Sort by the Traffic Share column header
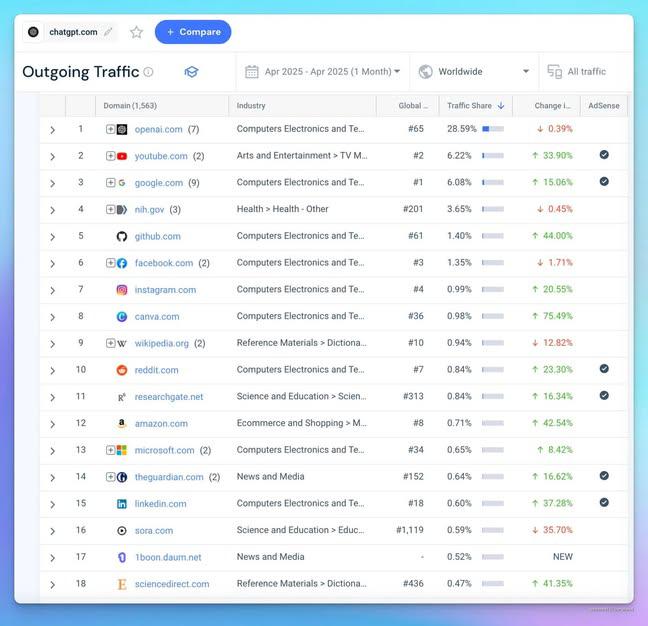This screenshot has height=626, width=648. [471, 105]
